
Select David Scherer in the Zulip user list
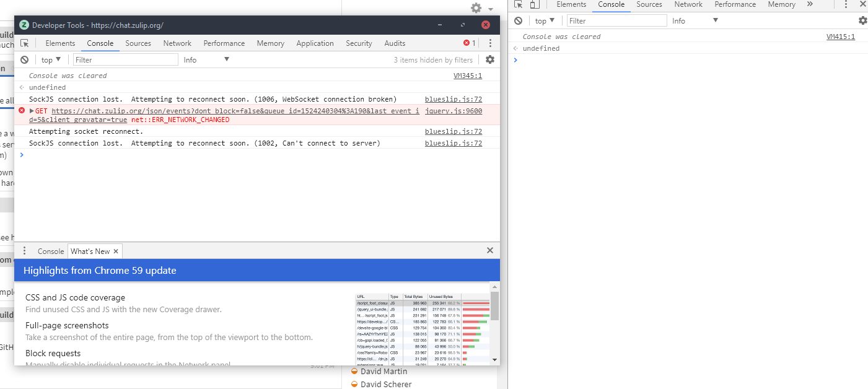click(x=386, y=384)
